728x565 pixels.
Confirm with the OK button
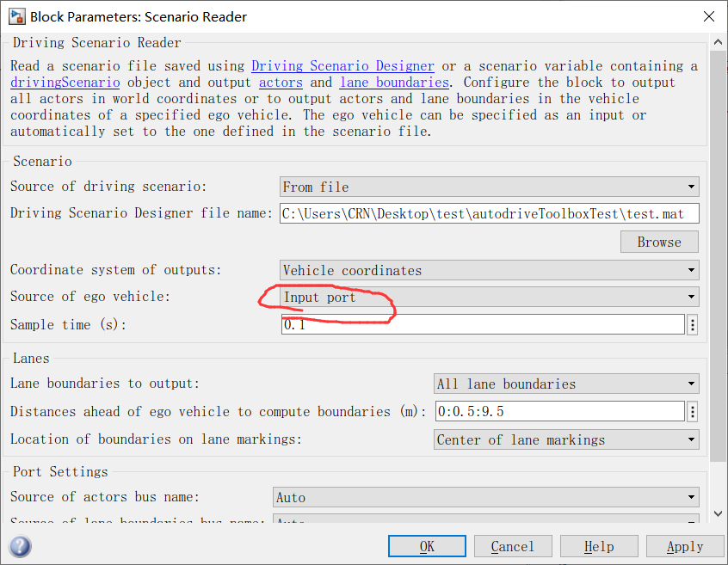point(427,546)
